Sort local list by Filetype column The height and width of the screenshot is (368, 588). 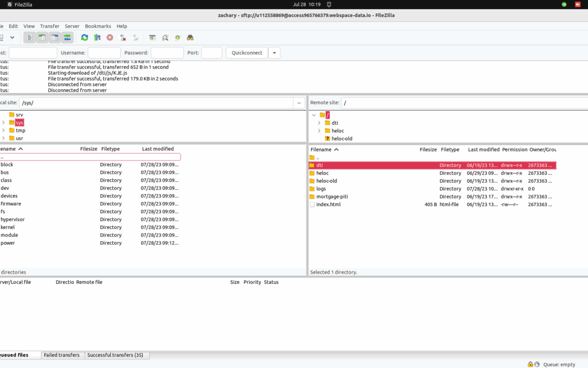pos(111,149)
